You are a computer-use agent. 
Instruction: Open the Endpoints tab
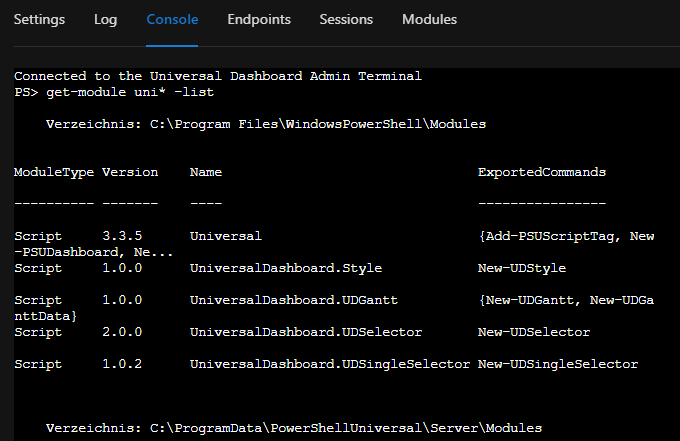(259, 20)
